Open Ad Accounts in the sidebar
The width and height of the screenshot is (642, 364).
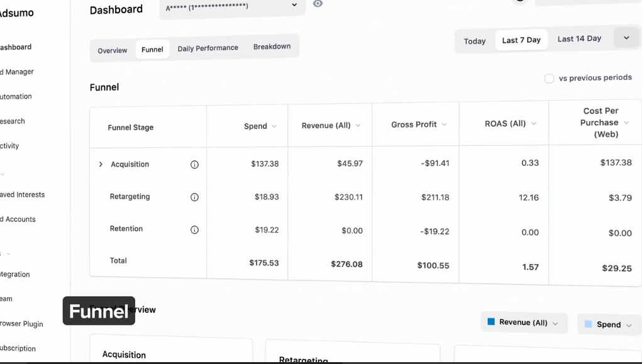click(x=18, y=219)
